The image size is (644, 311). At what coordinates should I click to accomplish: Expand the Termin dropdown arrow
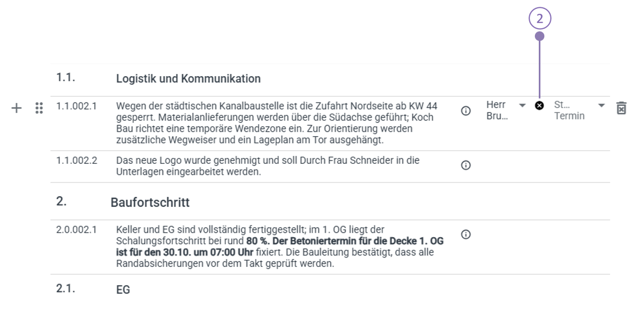pos(601,105)
